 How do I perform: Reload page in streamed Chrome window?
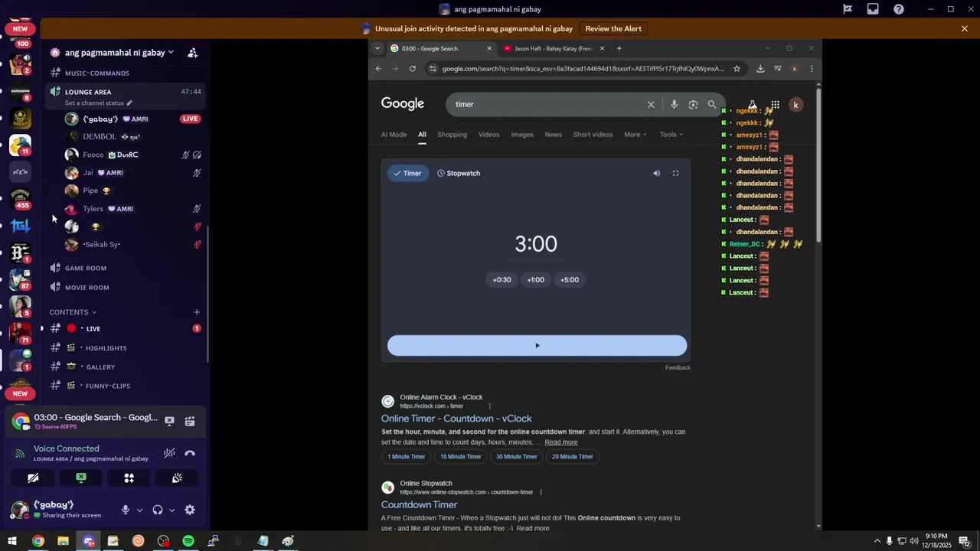(x=413, y=69)
